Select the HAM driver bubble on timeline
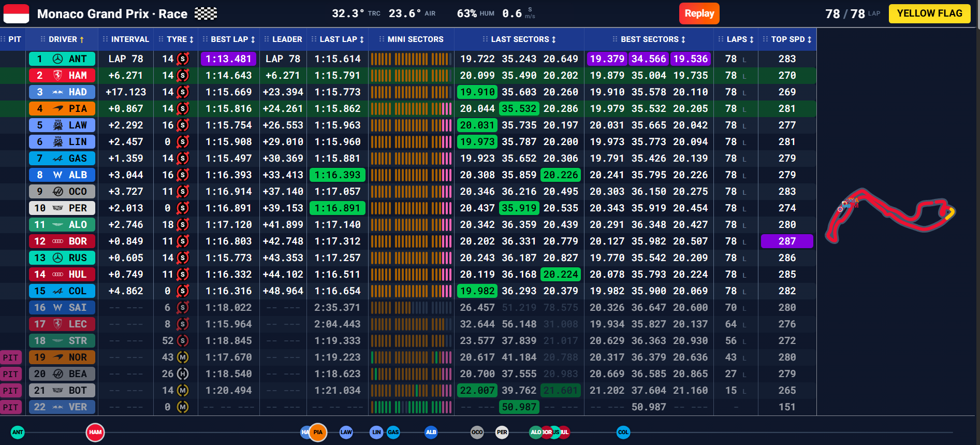Image resolution: width=980 pixels, height=445 pixels. click(95, 432)
